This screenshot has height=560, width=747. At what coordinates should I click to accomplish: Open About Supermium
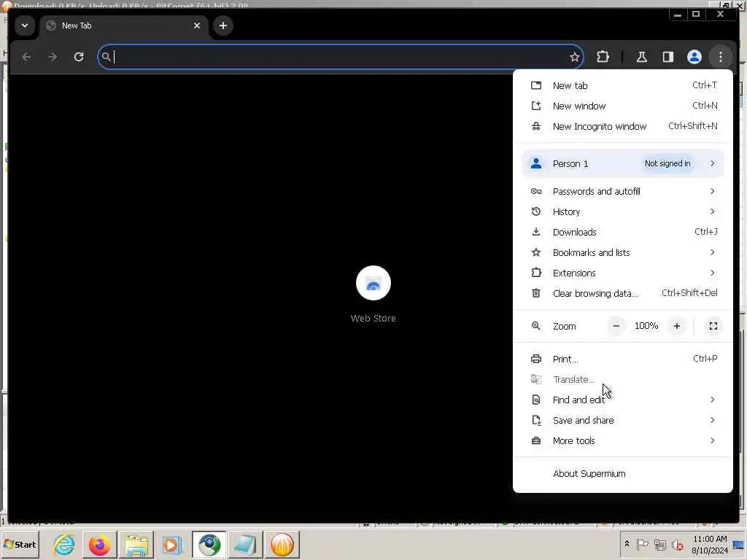(x=623, y=474)
